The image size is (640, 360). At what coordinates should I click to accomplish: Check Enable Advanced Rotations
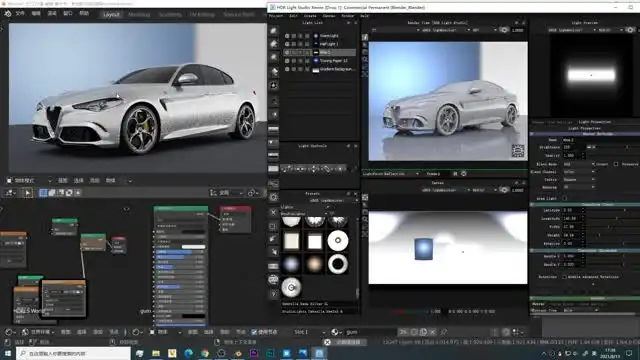pyautogui.click(x=564, y=277)
